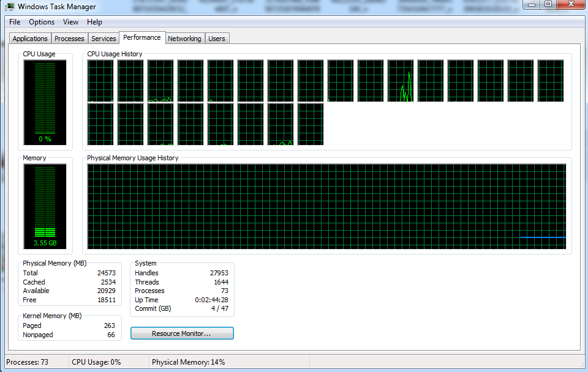588x372 pixels.
Task: Click status bar text 'Physical Memory: 14%'
Action: click(x=188, y=362)
